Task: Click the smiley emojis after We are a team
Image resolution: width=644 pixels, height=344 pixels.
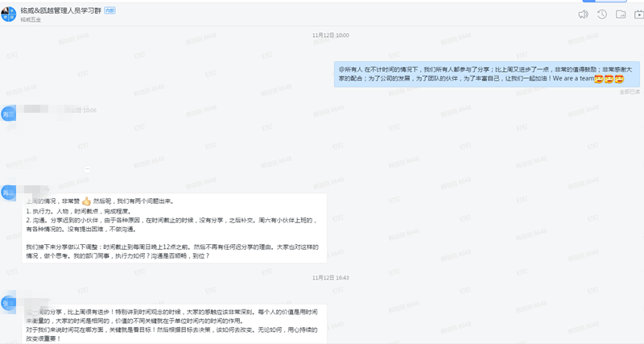Action: pos(609,79)
